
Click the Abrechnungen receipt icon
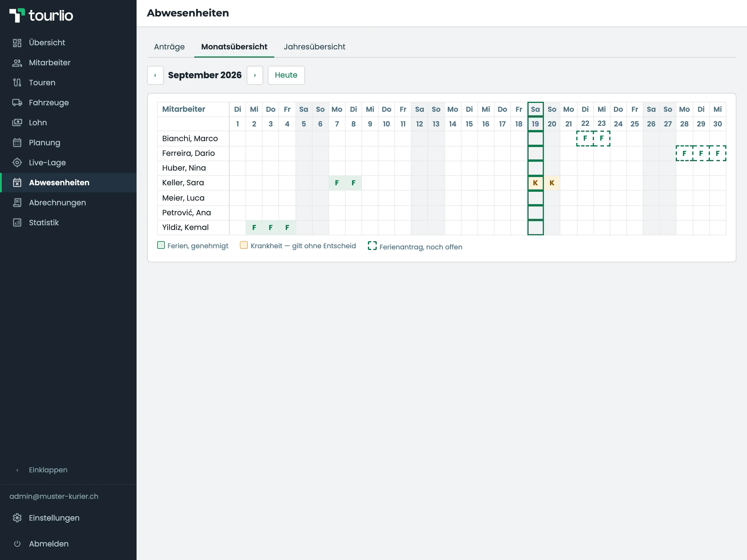17,203
